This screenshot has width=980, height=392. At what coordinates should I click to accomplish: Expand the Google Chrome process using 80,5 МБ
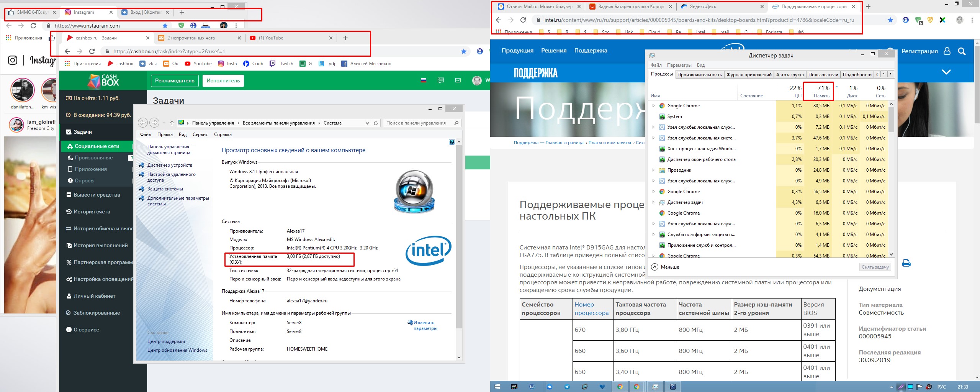[x=653, y=106]
